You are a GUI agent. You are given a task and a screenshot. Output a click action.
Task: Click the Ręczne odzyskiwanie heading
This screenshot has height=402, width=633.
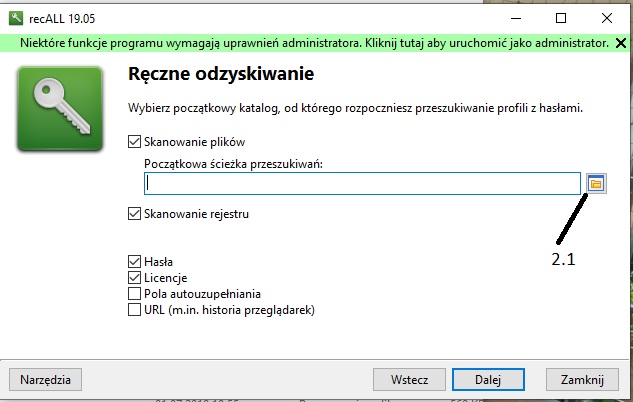click(x=221, y=74)
